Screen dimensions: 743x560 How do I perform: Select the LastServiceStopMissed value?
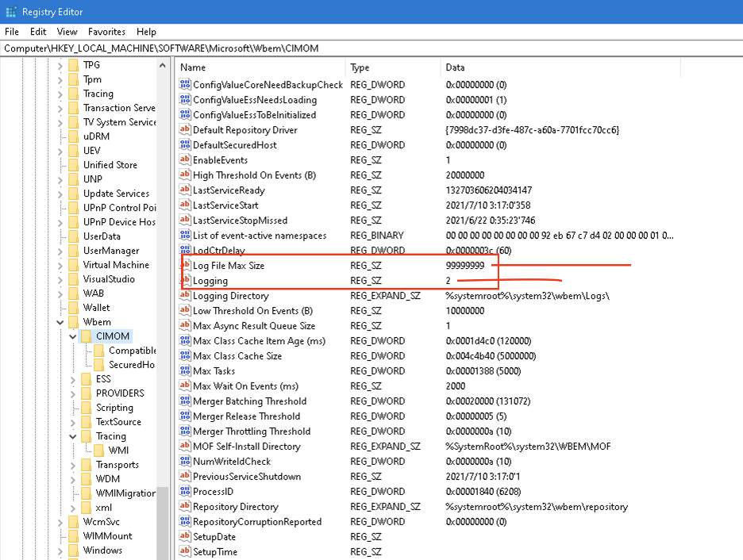241,221
